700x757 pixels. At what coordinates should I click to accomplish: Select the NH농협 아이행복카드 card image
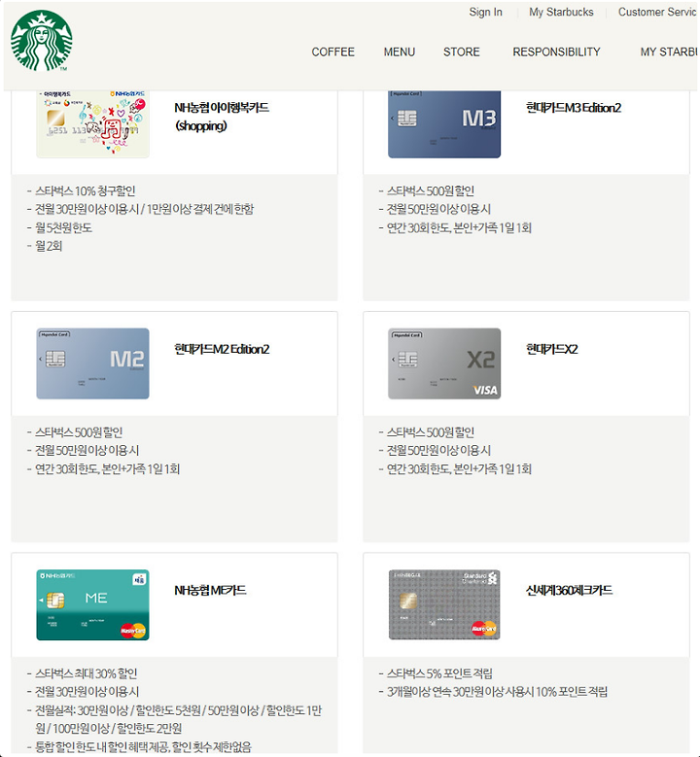tap(92, 123)
